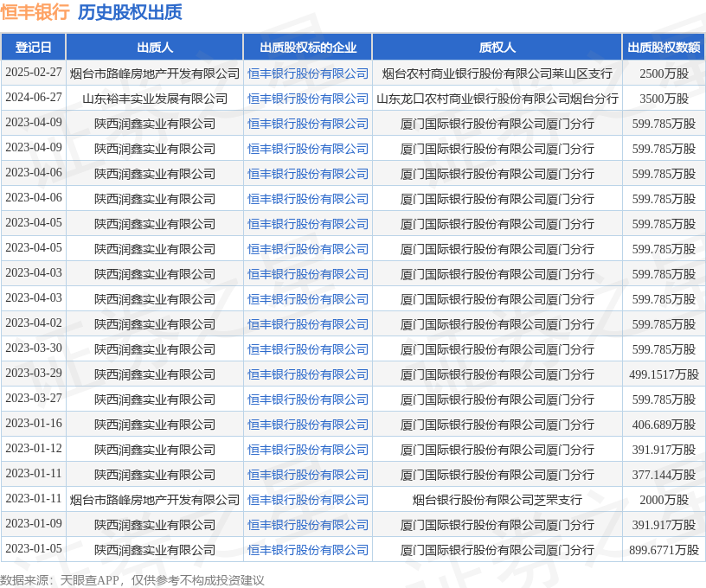Click the 出质股权数额 column header

tap(664, 48)
